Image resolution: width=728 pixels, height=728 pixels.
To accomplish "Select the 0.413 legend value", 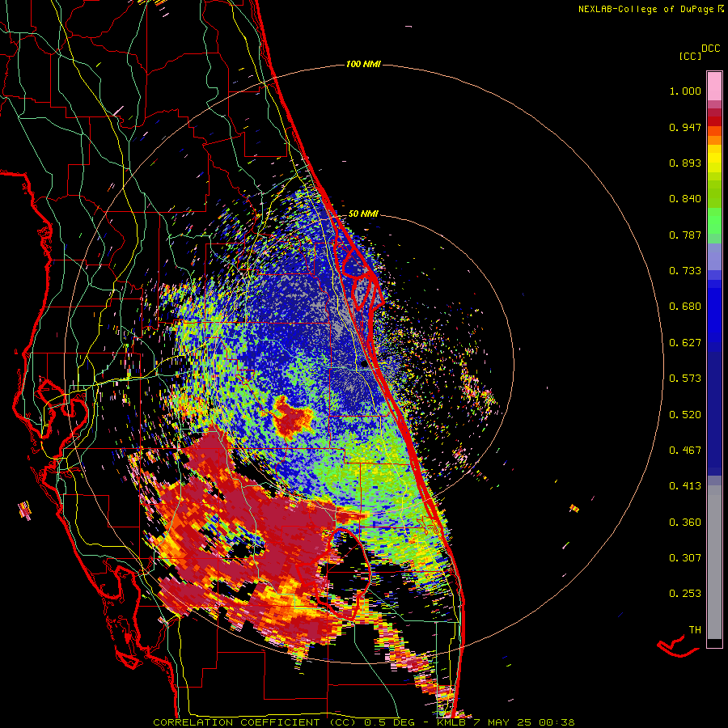I will [685, 486].
